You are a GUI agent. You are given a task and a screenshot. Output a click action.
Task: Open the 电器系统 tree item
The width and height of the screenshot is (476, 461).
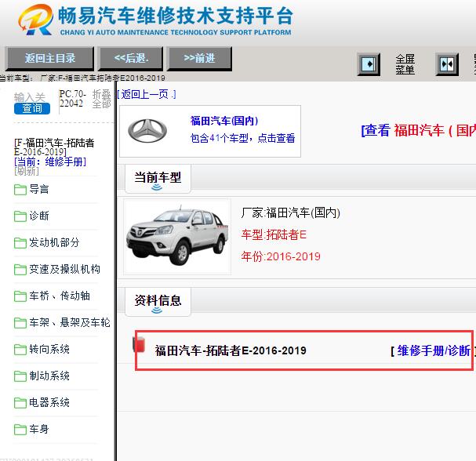coord(49,402)
